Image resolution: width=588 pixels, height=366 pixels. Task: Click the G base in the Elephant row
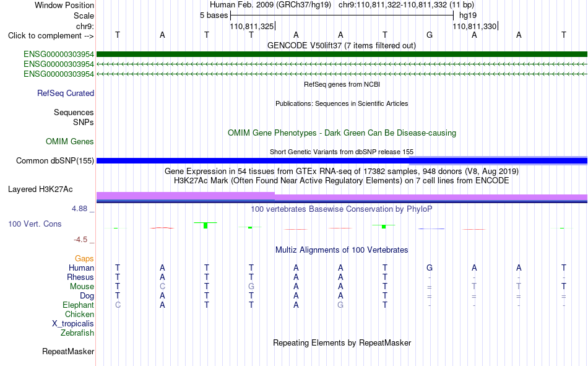pos(340,305)
